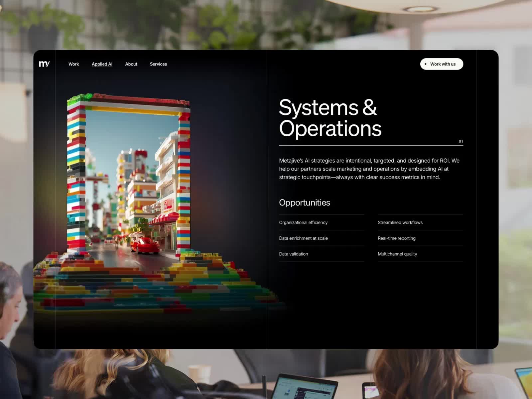This screenshot has width=532, height=399.
Task: Click the red LEGO car in image
Action: pyautogui.click(x=145, y=245)
